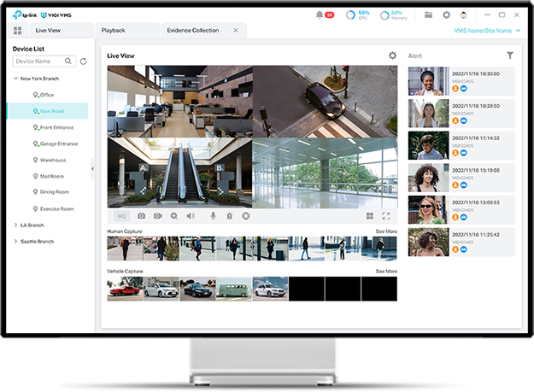Open Live View panel settings gear
This screenshot has height=392, width=534.
point(392,56)
